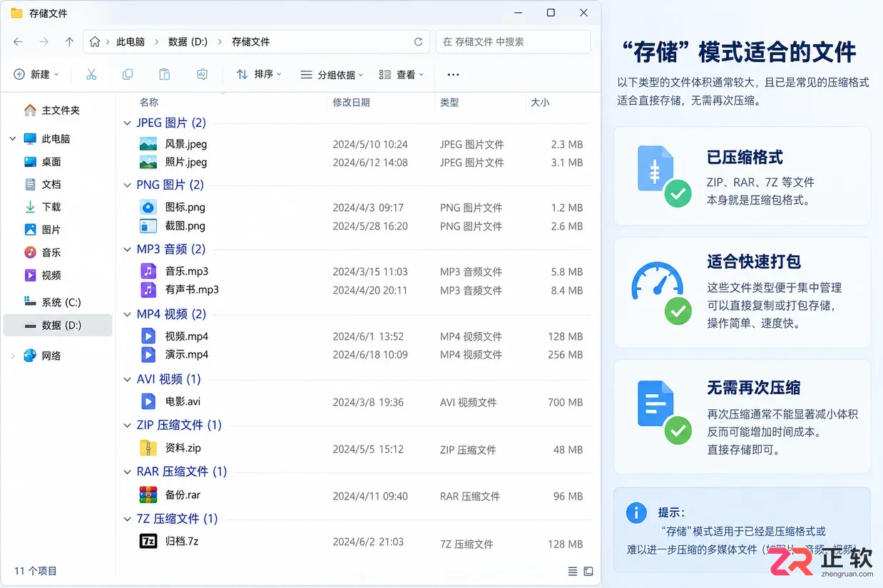This screenshot has height=588, width=883.
Task: Collapse the MP4 视频 group
Action: (128, 314)
